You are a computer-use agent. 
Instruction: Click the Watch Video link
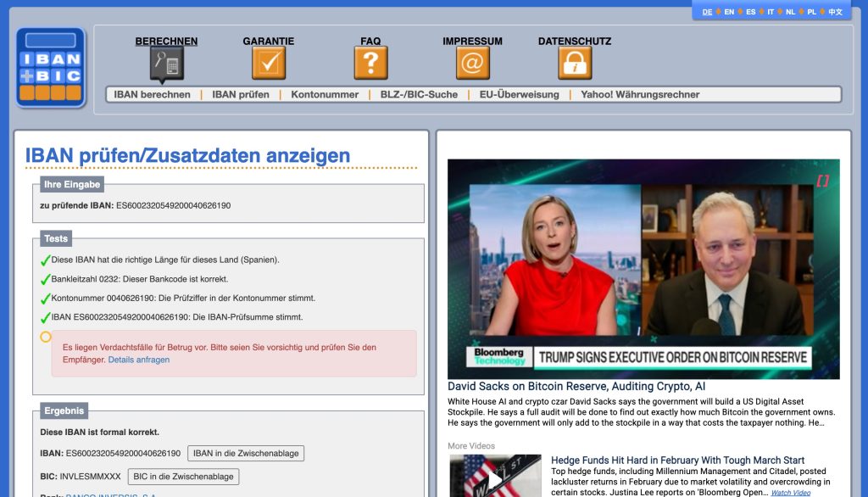(791, 493)
